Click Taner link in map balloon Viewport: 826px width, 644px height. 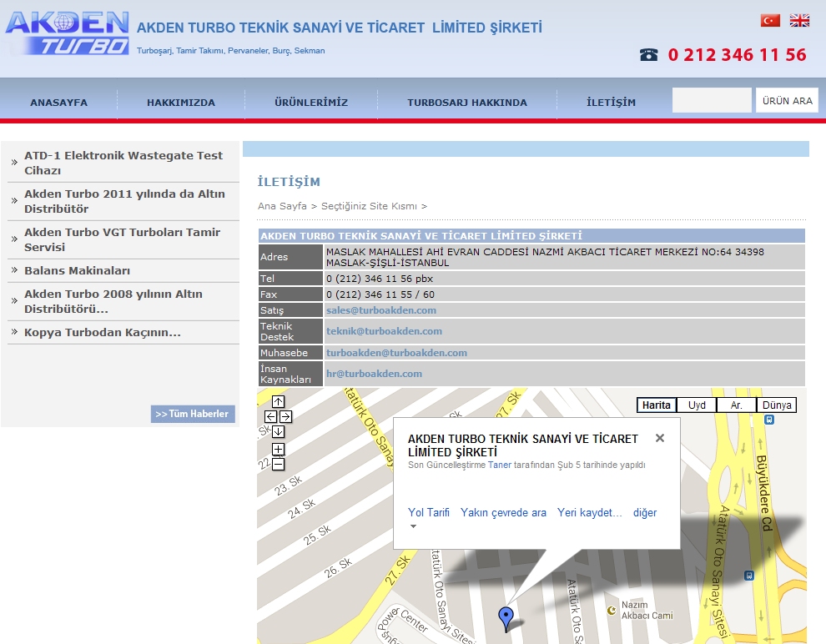tap(500, 465)
